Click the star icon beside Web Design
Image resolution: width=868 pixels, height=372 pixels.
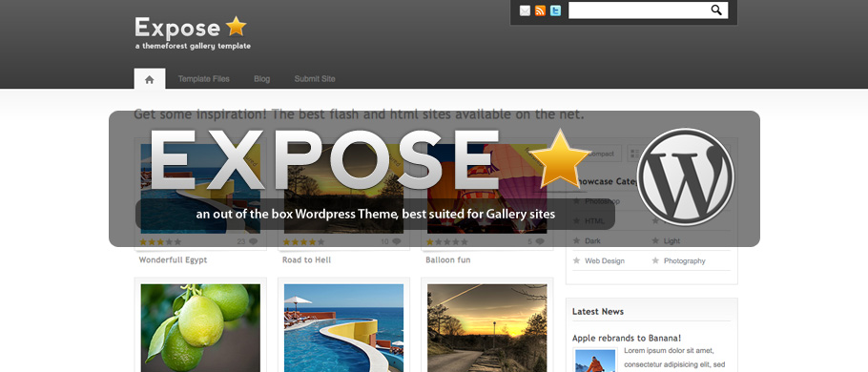coord(576,260)
